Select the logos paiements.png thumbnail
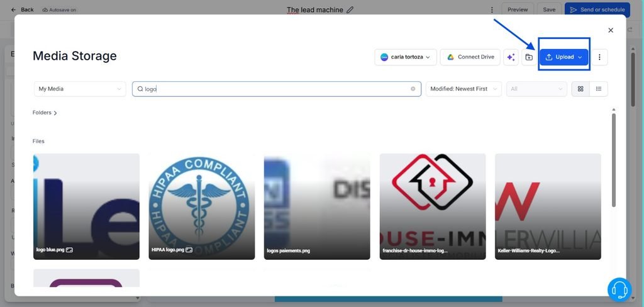 317,207
